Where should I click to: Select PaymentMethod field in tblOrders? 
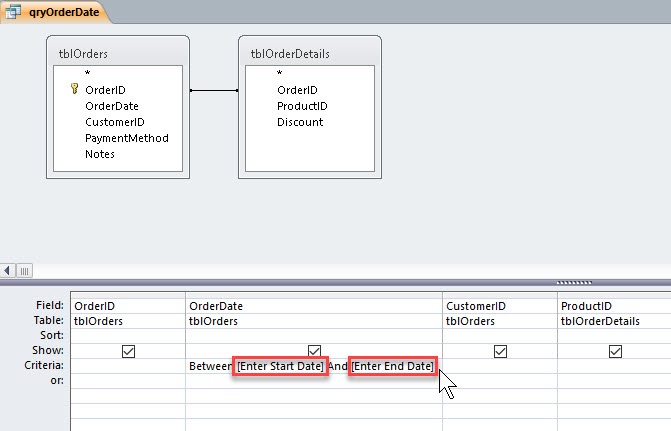click(x=127, y=138)
